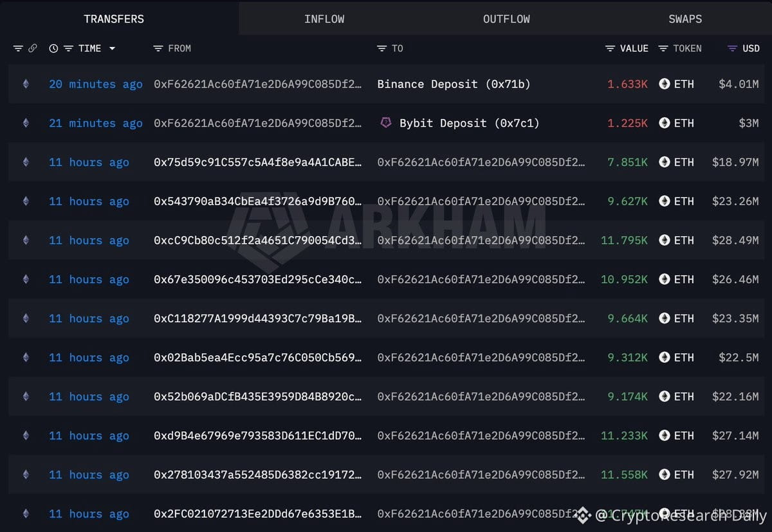
Task: Click the ETH token label in the $22.5M row
Action: 684,358
